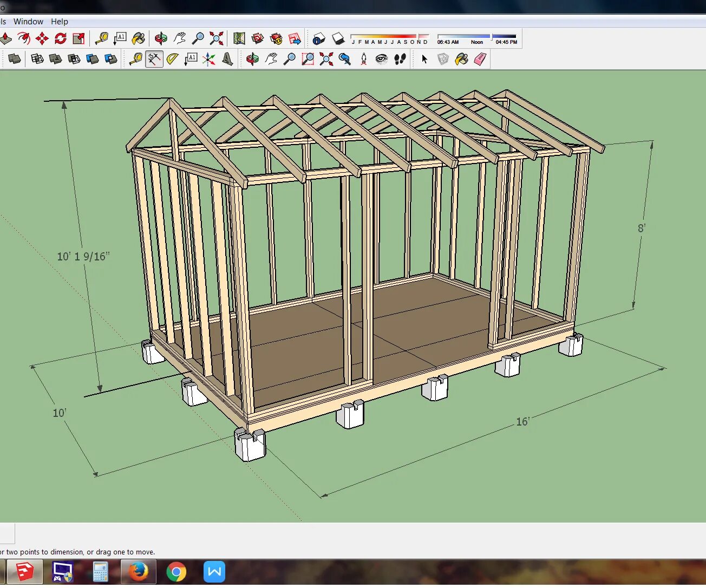Activate Zoom magnifier in lower toolbar row

[289, 58]
